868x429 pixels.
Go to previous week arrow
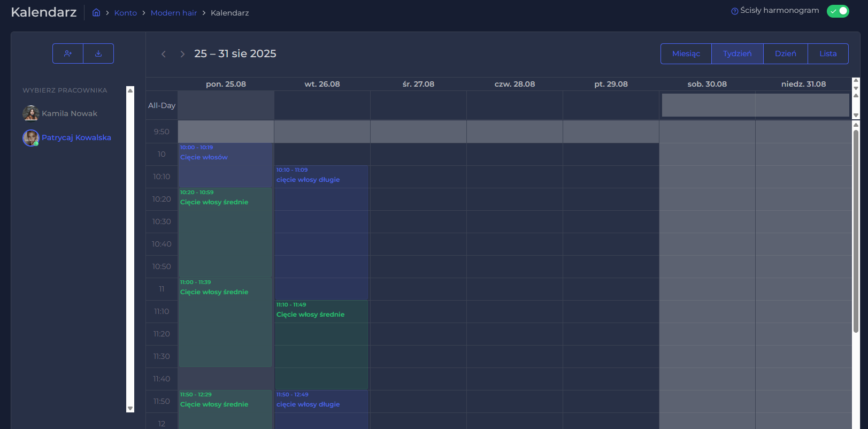click(x=164, y=54)
